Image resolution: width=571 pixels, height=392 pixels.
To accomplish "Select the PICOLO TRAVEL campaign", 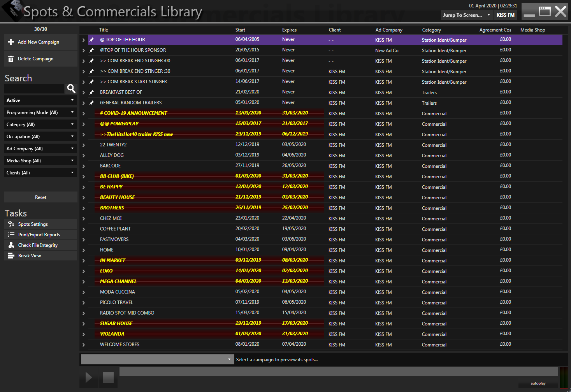I will click(325, 302).
